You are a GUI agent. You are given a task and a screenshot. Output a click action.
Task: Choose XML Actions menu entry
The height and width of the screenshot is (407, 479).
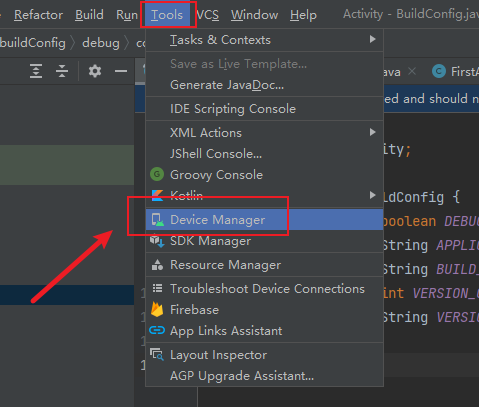tap(264, 133)
